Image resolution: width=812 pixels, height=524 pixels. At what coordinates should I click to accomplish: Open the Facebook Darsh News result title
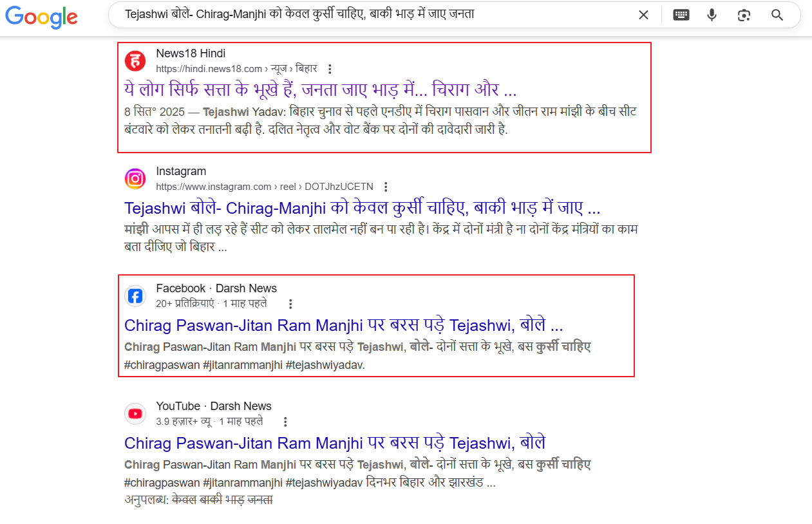tap(343, 325)
